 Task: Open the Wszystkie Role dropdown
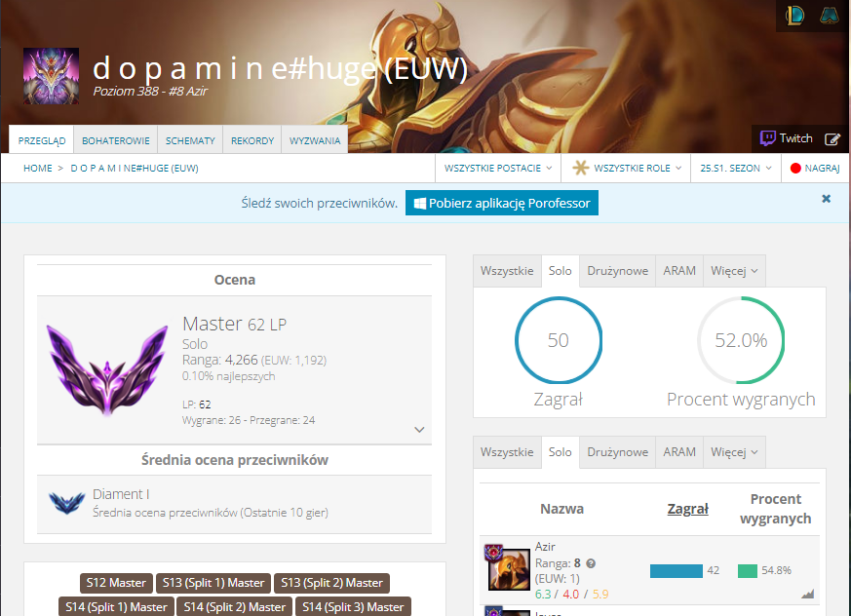point(627,169)
